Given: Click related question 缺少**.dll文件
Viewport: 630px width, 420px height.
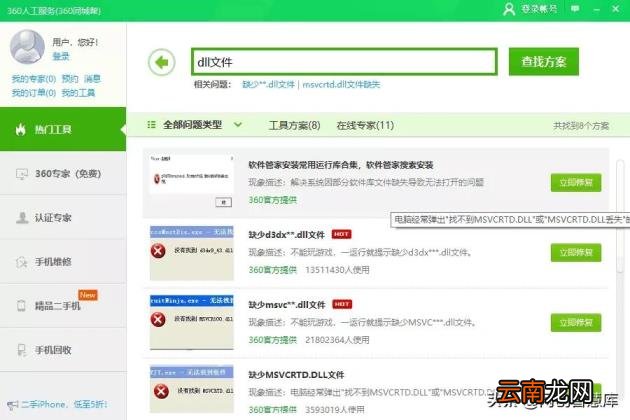Looking at the screenshot, I should pyautogui.click(x=268, y=84).
